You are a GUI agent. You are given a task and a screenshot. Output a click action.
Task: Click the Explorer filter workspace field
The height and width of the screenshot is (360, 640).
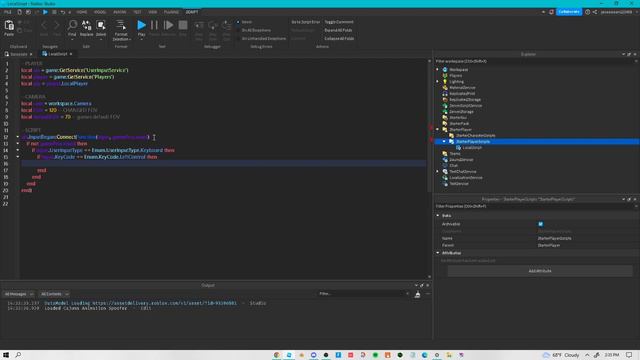point(535,61)
